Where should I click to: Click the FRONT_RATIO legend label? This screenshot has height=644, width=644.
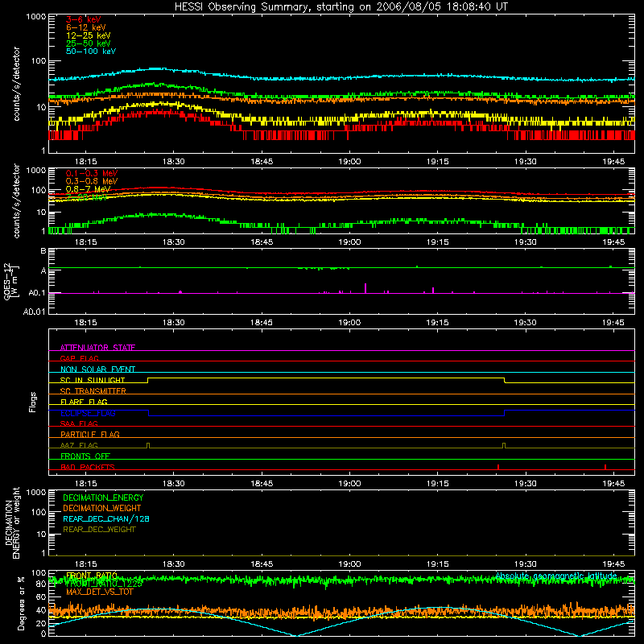tap(92, 576)
